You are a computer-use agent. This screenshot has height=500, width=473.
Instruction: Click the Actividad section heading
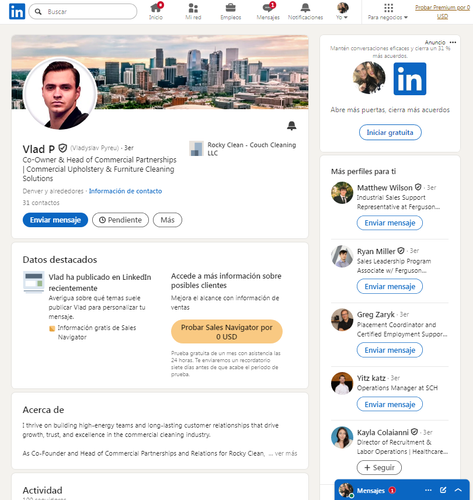pos(42,490)
